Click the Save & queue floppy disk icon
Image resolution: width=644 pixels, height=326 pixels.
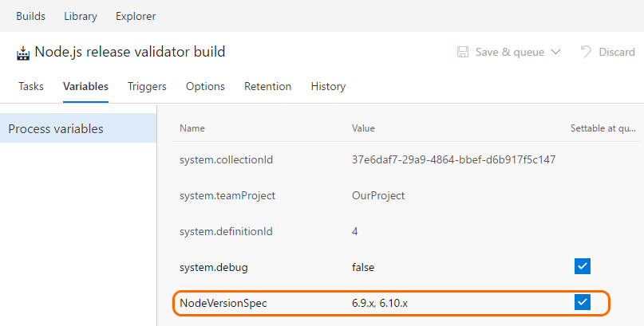pos(463,52)
